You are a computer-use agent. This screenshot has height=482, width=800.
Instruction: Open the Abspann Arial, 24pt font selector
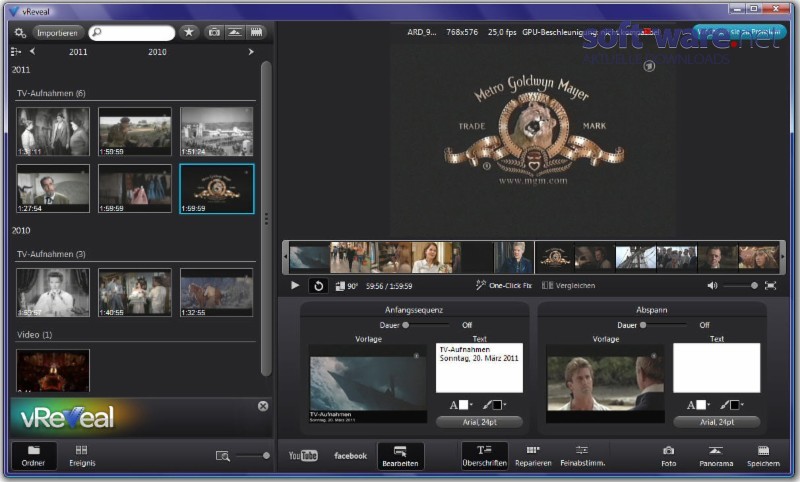716,422
